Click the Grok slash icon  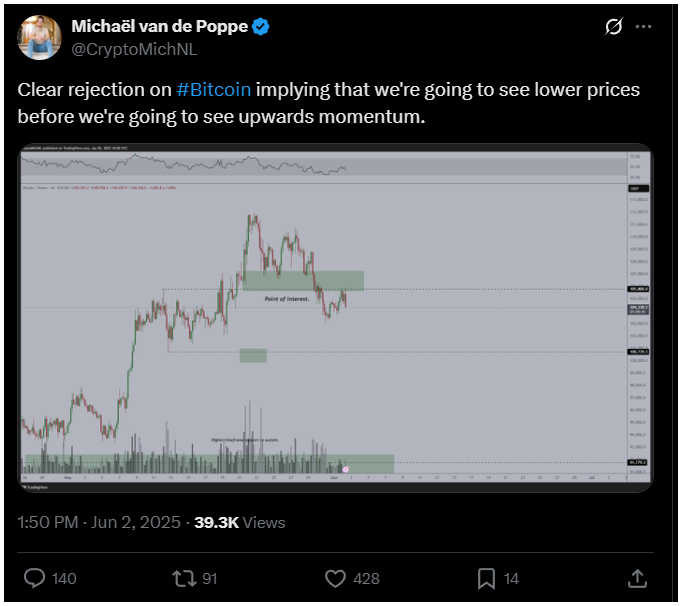pyautogui.click(x=614, y=27)
